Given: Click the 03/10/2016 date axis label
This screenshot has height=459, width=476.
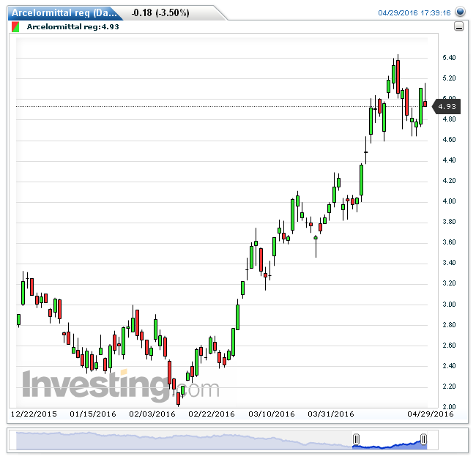Looking at the screenshot, I should coord(272,414).
